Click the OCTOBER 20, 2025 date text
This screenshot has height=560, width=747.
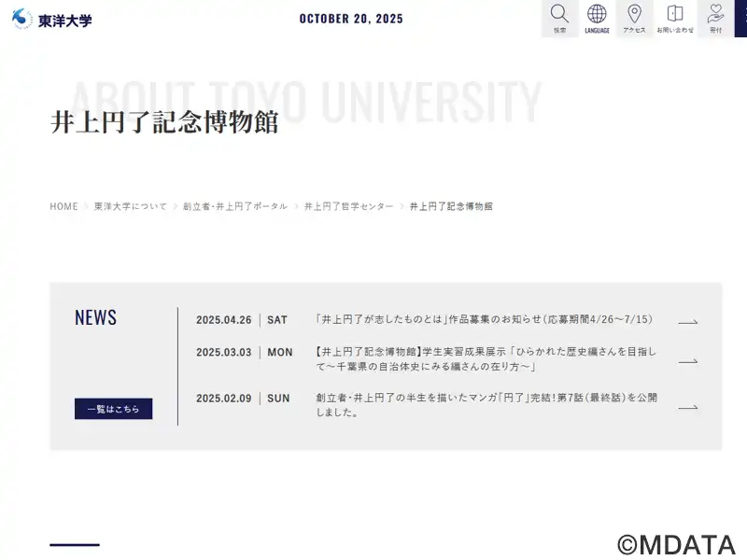tap(351, 19)
